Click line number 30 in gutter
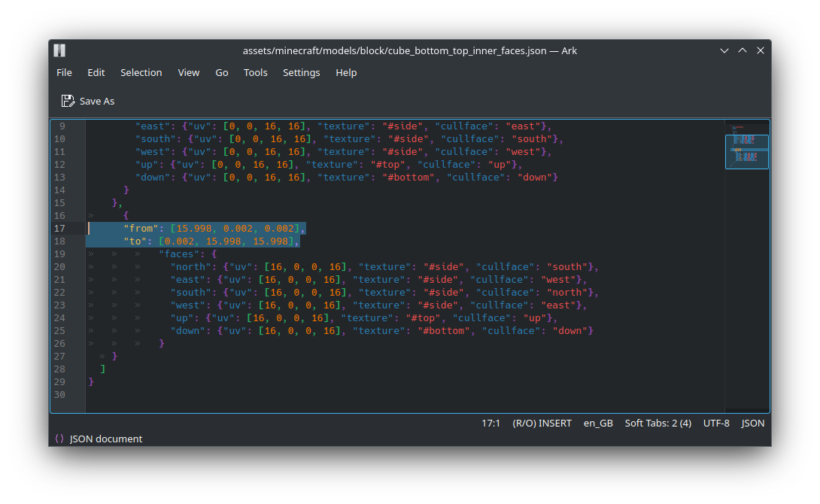The height and width of the screenshot is (504, 820). point(59,395)
